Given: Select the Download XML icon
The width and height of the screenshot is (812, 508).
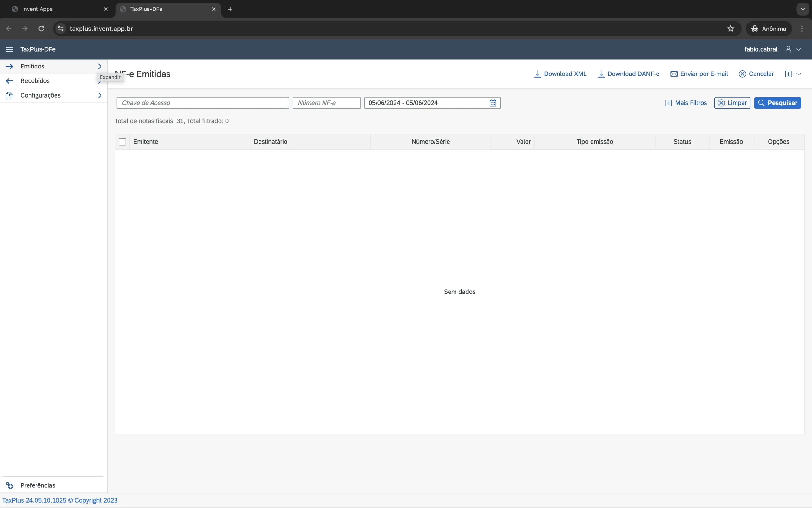Looking at the screenshot, I should point(537,73).
